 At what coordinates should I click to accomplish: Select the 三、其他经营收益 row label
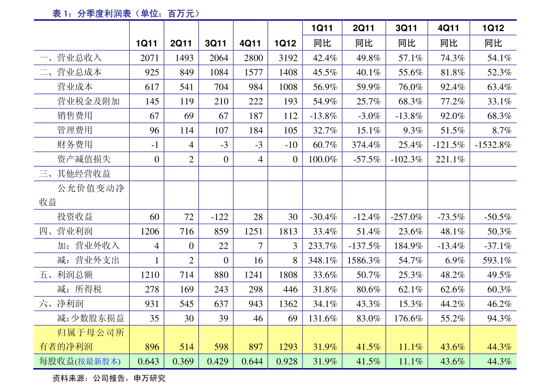coord(75,174)
